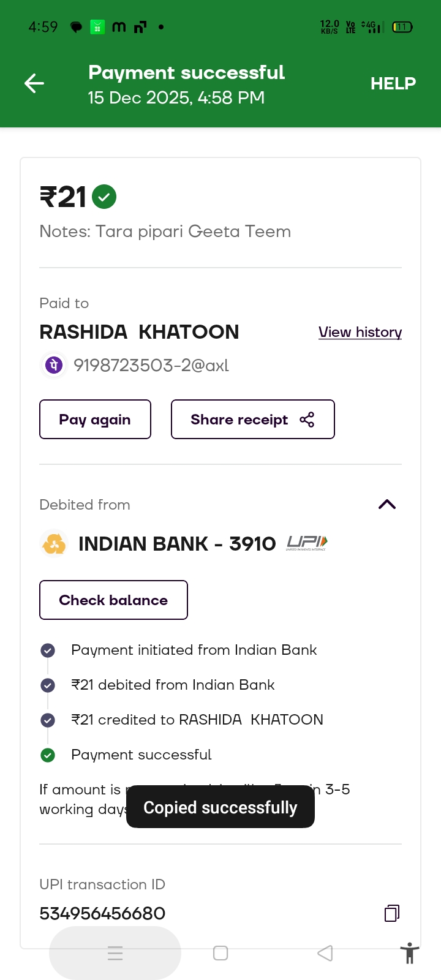Screen dimensions: 441x980
Task: Tap the Payment successful status checkmark
Action: coord(48,755)
